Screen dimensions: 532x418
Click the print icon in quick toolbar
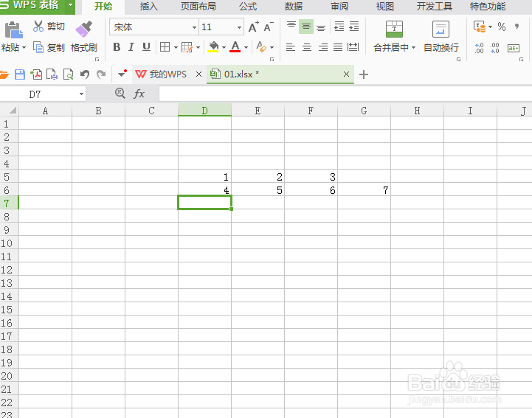[52, 74]
